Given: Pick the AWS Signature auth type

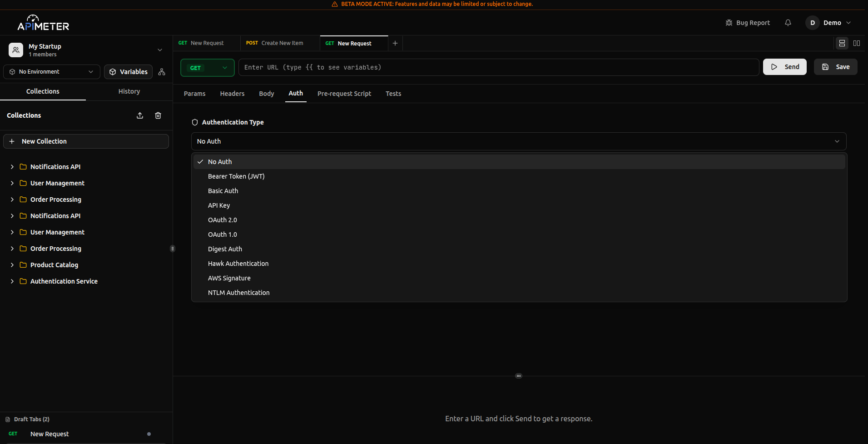Looking at the screenshot, I should click(229, 278).
